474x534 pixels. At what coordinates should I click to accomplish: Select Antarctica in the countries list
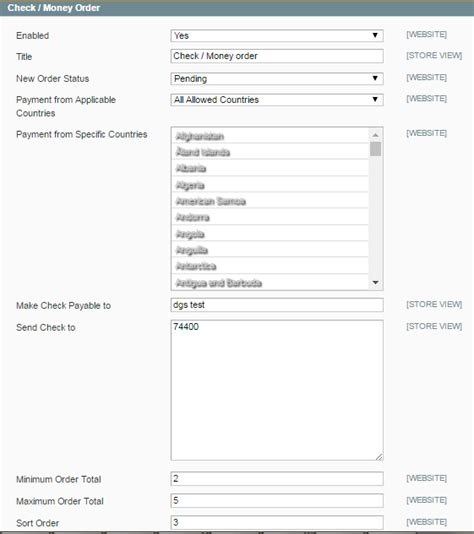(270, 266)
